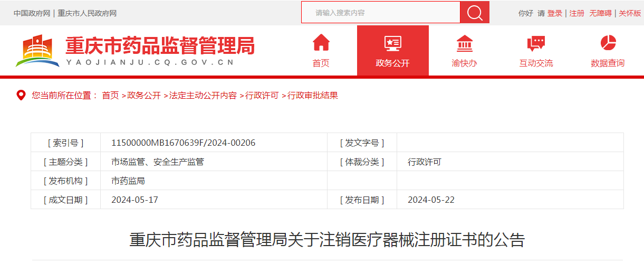Image resolution: width=644 pixels, height=263 pixels.
Task: Select the publish date 2024-05-22
Action: click(431, 200)
